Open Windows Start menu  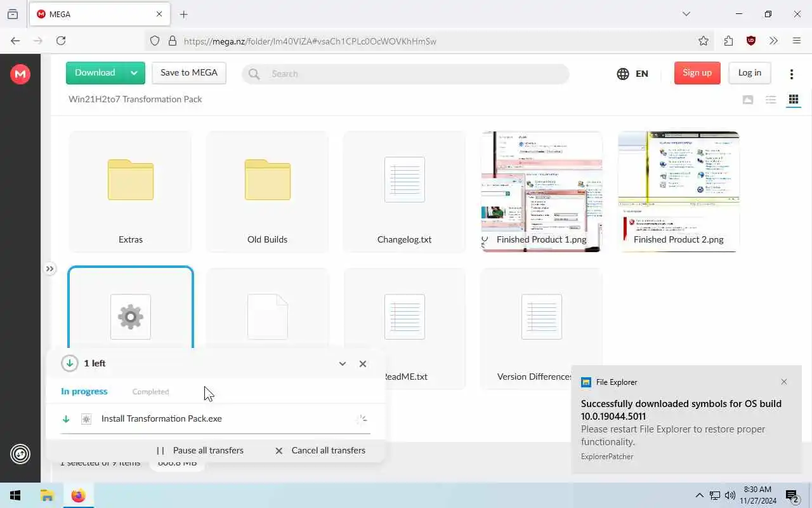tap(15, 495)
